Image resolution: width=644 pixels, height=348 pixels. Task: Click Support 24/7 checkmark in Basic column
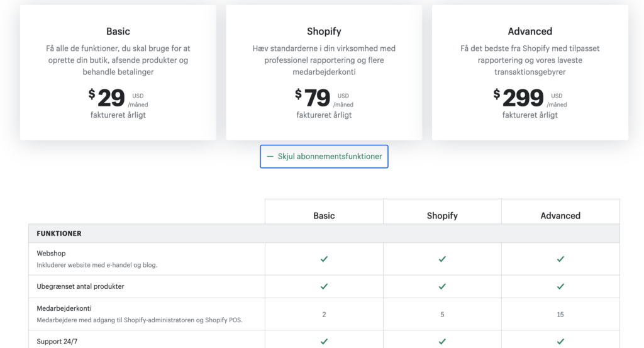[x=324, y=342]
